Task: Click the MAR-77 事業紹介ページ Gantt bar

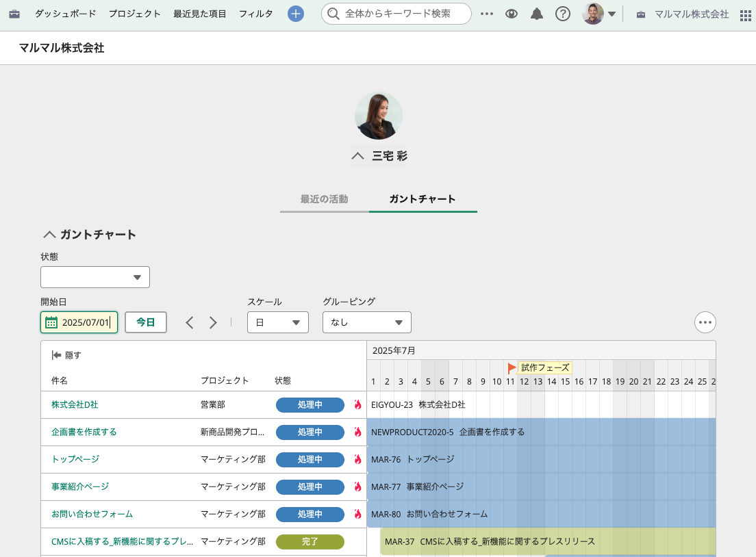Action: (542, 487)
